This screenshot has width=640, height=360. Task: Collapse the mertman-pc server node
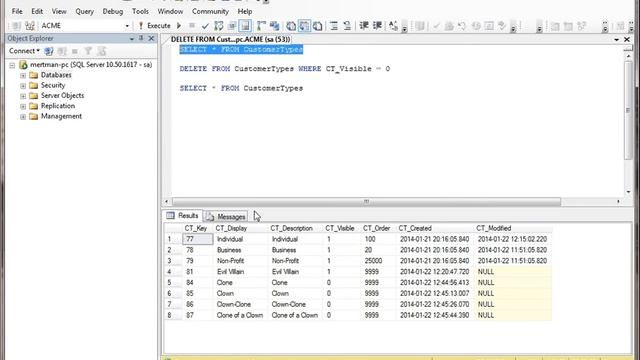pyautogui.click(x=12, y=65)
